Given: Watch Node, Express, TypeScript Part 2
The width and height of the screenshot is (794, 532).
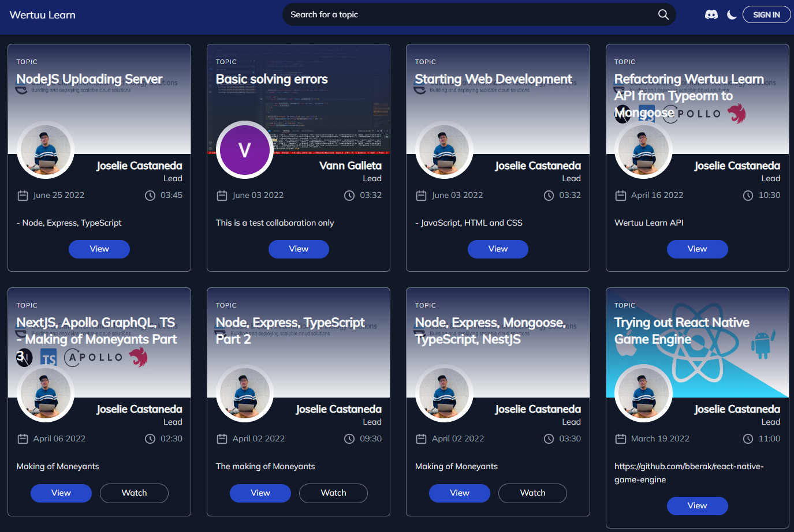Looking at the screenshot, I should (x=333, y=493).
